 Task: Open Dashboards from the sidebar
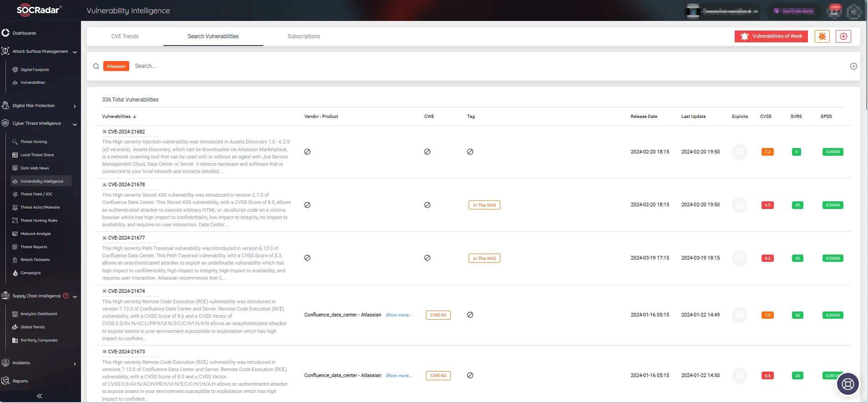click(x=24, y=33)
